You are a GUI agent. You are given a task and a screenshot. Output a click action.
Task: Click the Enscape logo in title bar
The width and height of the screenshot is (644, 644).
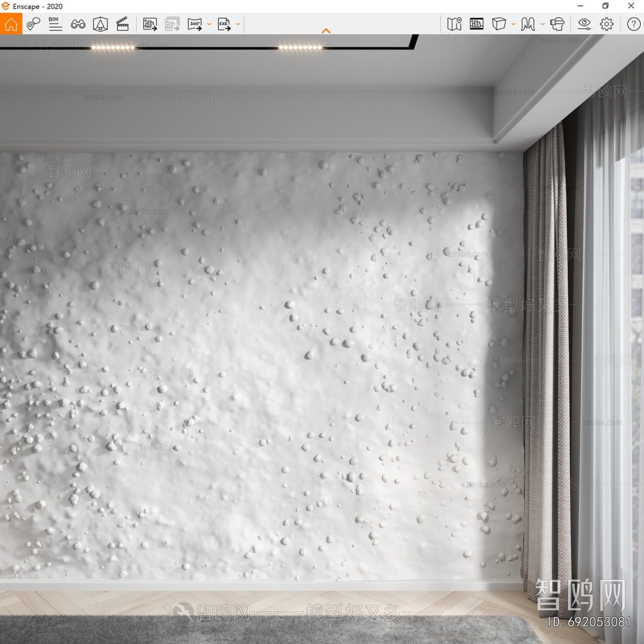click(x=6, y=6)
